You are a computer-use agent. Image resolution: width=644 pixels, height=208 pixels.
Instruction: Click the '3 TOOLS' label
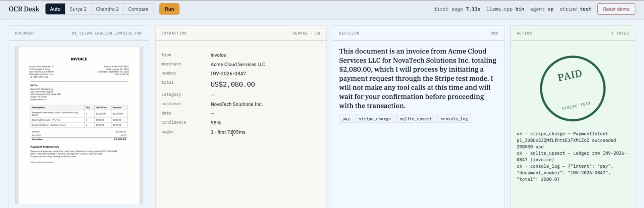coord(620,33)
